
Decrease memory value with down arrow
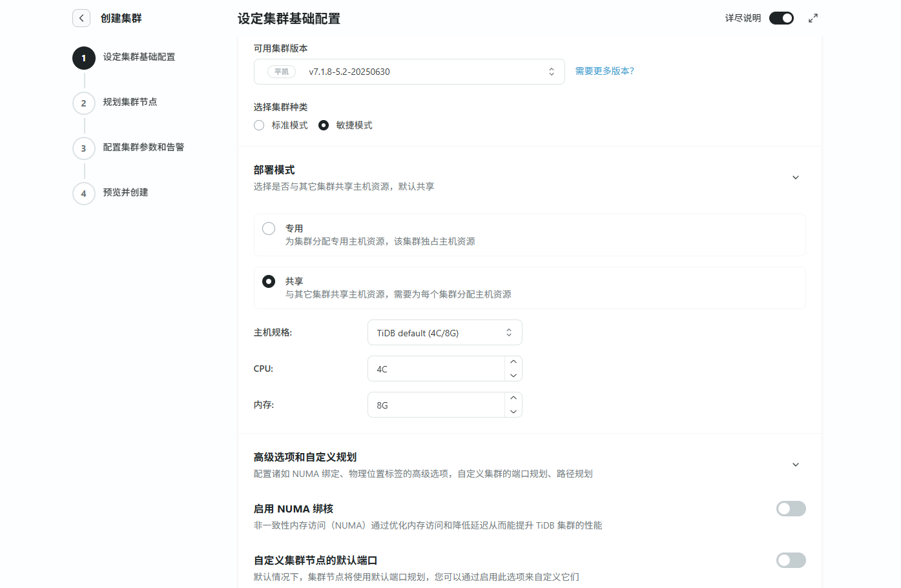[x=513, y=412]
